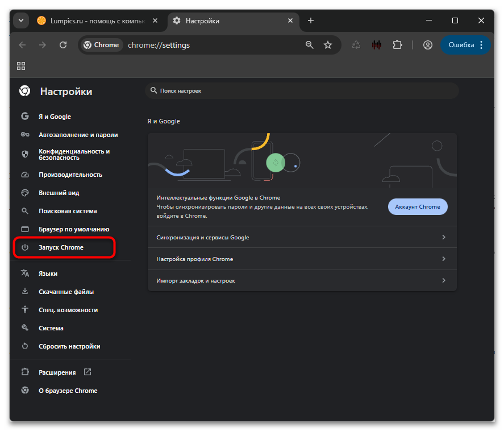Click the Аккаунт Chrome button
This screenshot has height=431, width=504.
418,207
